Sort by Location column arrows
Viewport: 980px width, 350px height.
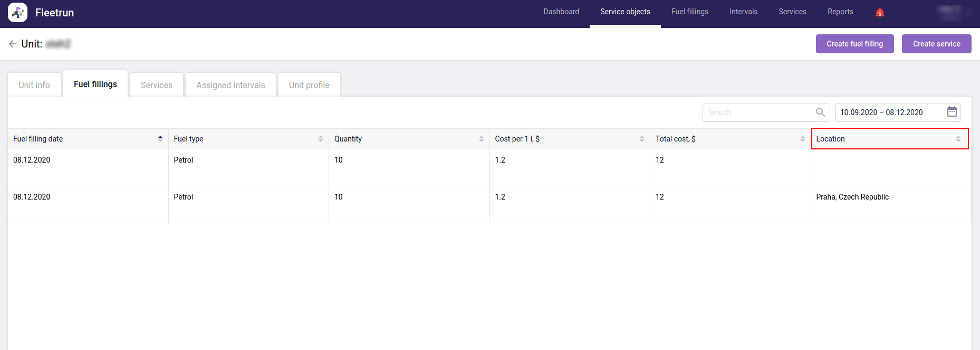958,139
